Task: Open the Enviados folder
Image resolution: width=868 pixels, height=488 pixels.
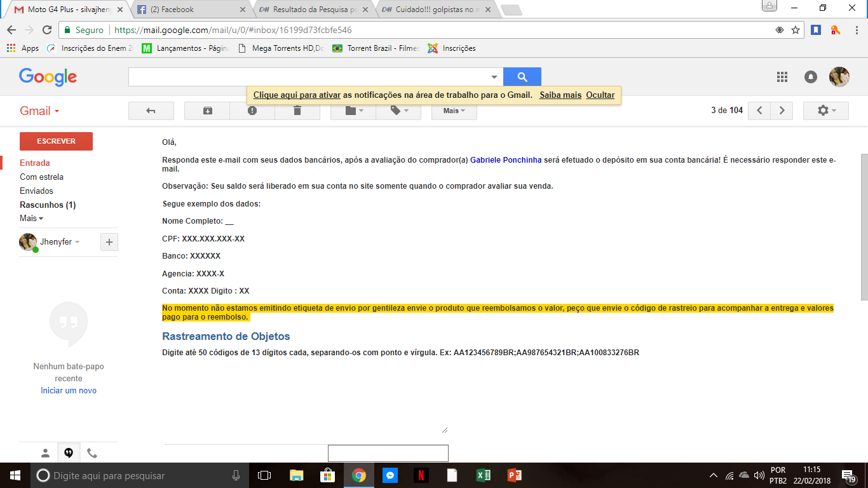Action: [x=36, y=191]
